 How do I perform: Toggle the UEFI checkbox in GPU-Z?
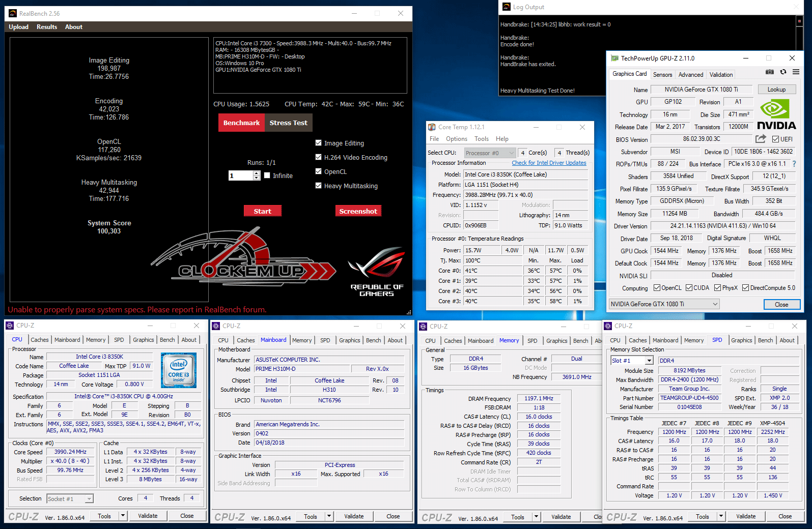(x=775, y=139)
